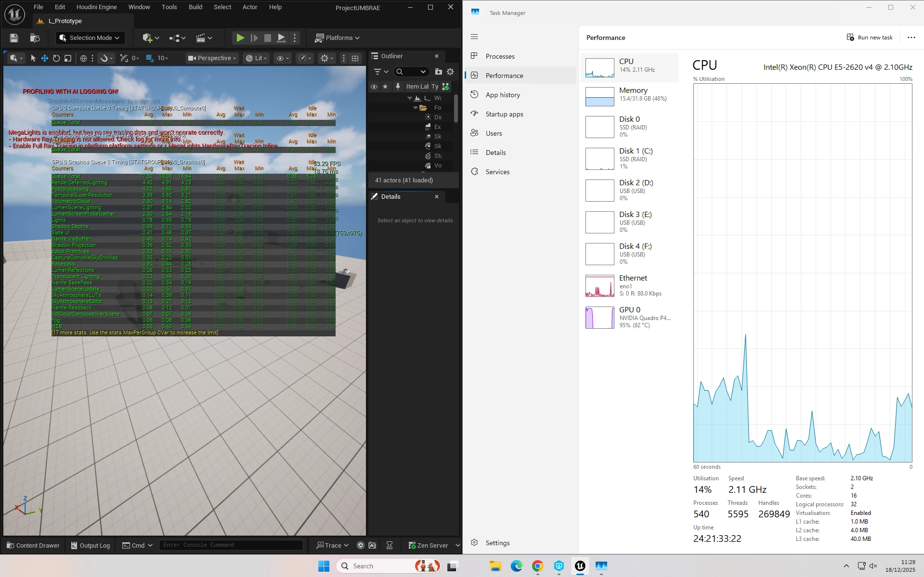Save the current level with the floppy icon
Image resolution: width=924 pixels, height=577 pixels.
(x=14, y=38)
